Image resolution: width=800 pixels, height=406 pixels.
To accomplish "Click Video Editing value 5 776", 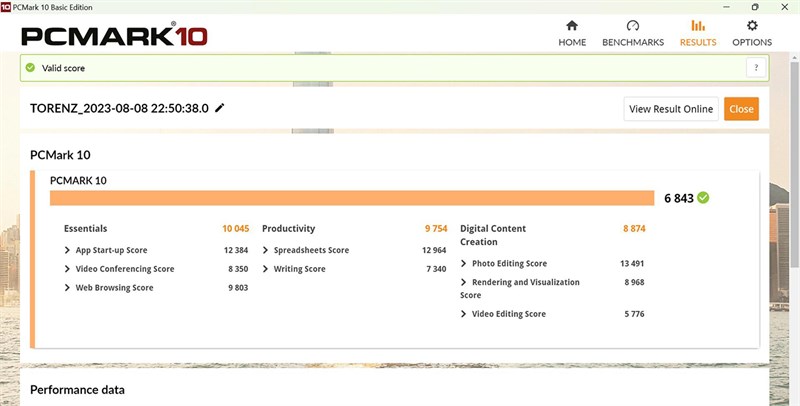I will 634,314.
